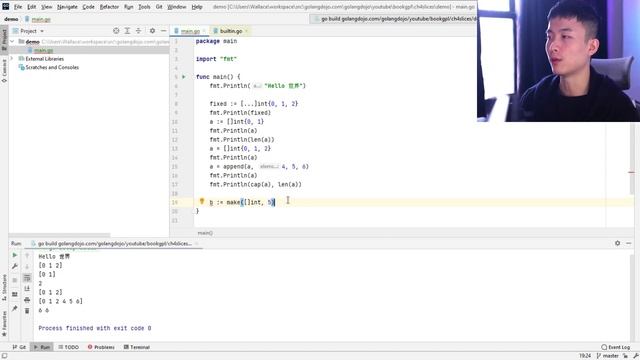Open the Run menu
This screenshot has width=640, height=360.
tap(129, 7)
